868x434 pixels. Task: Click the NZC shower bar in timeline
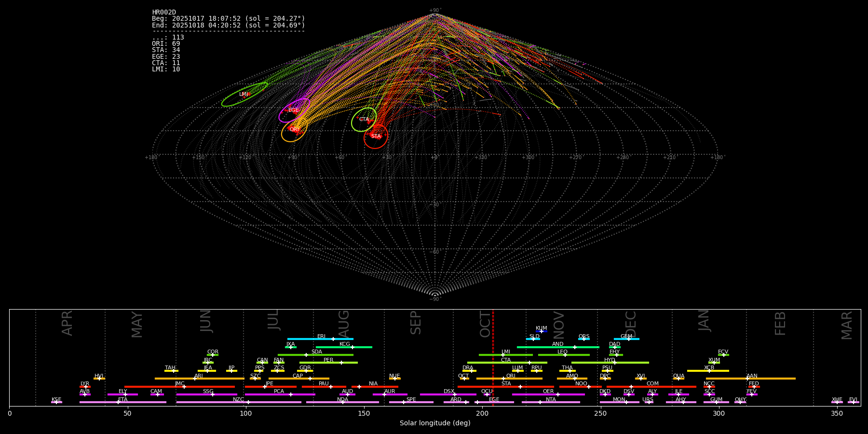coord(239,402)
